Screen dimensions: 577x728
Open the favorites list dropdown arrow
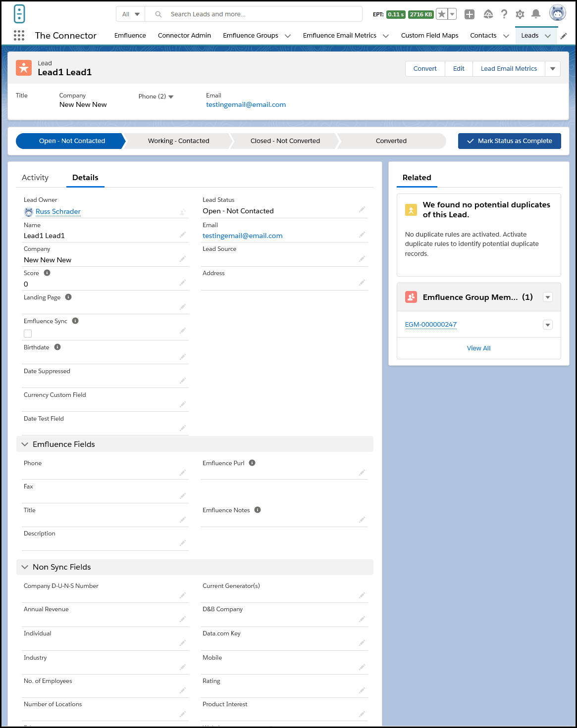(452, 14)
